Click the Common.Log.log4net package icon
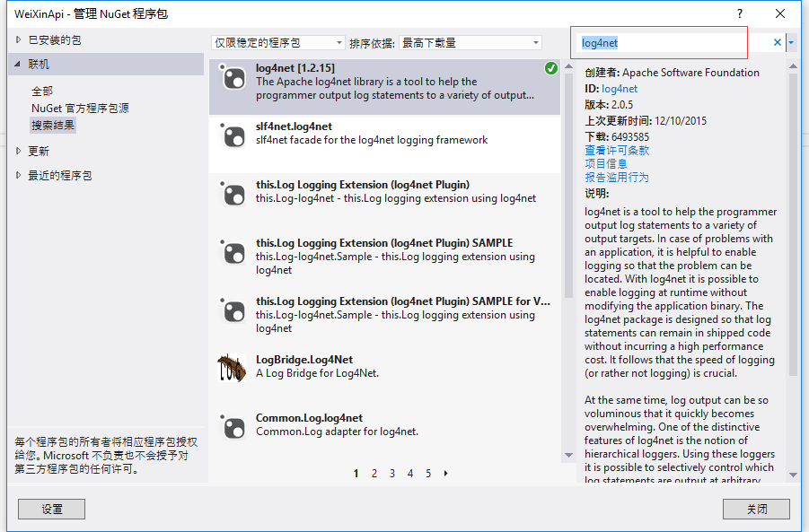 (233, 428)
